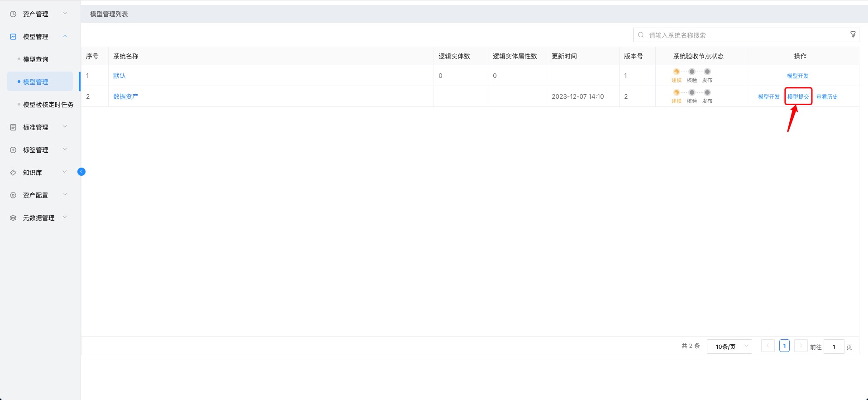868x400 pixels.
Task: Open the 元数据管理 sidebar menu
Action: [40, 218]
